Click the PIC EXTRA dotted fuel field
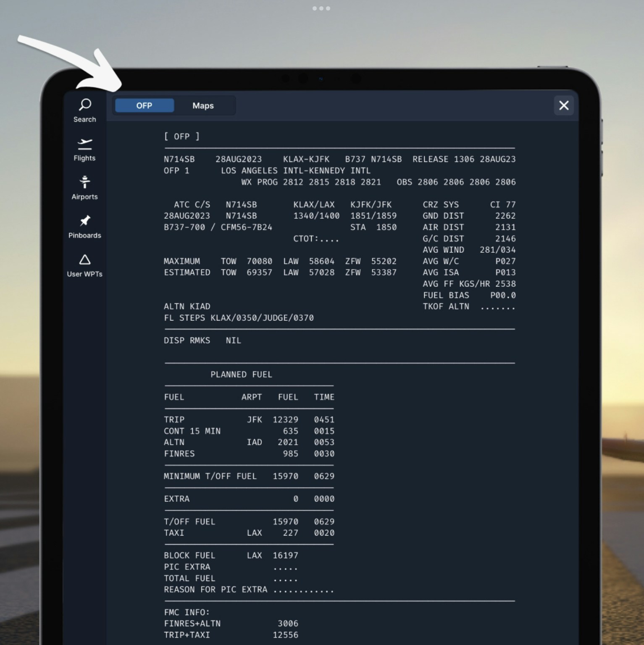Screen dimensions: 644x645 [x=285, y=567]
